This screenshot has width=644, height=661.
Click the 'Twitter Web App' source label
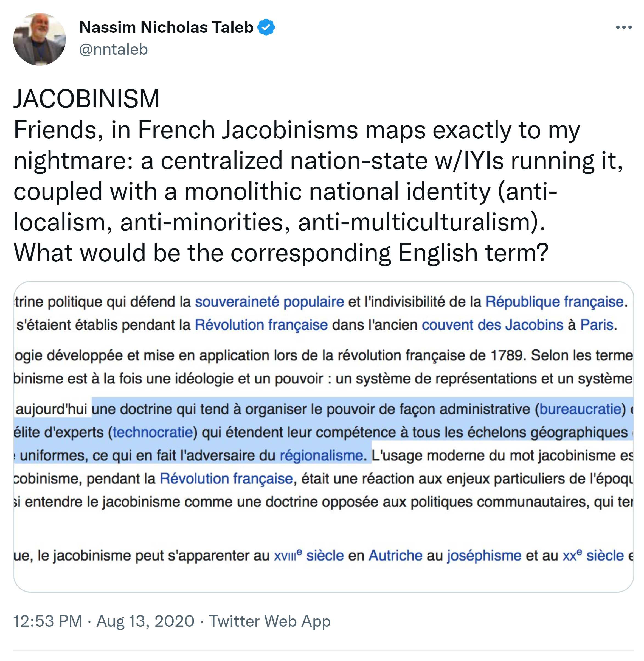(269, 621)
